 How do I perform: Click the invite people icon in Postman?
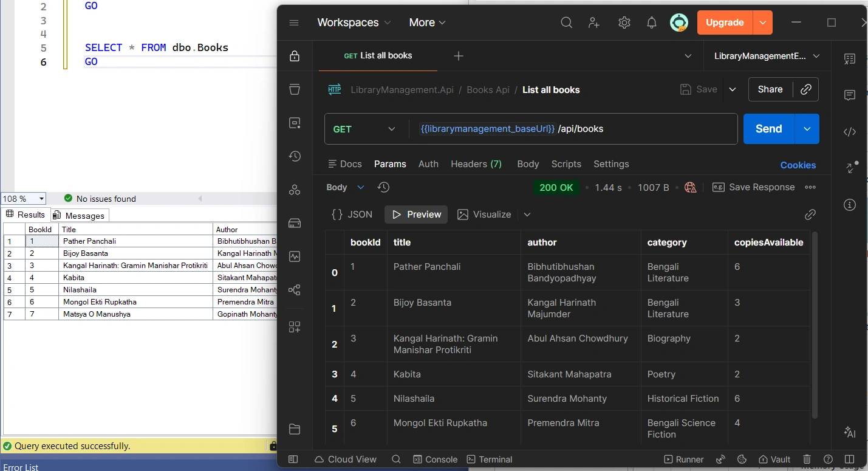pyautogui.click(x=594, y=22)
